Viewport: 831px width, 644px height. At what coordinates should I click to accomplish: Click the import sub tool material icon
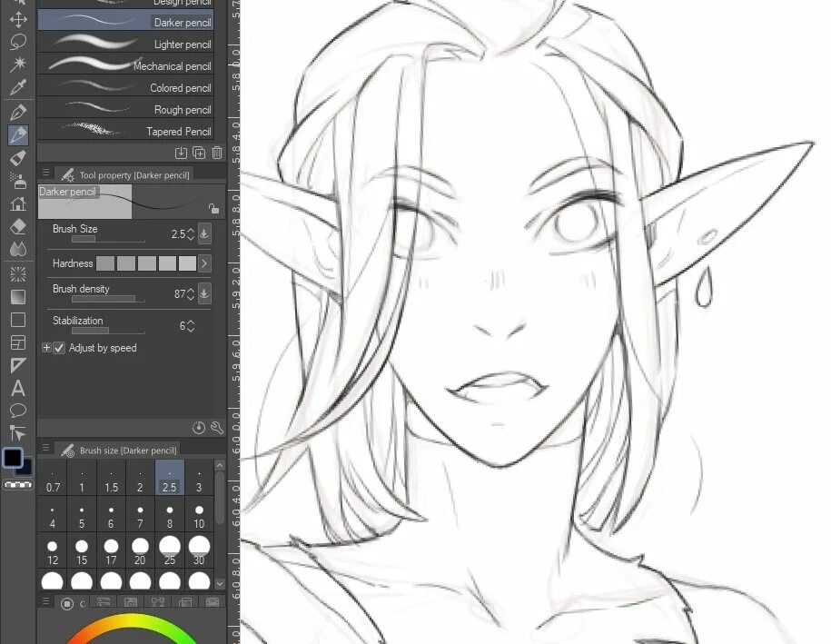point(181,154)
